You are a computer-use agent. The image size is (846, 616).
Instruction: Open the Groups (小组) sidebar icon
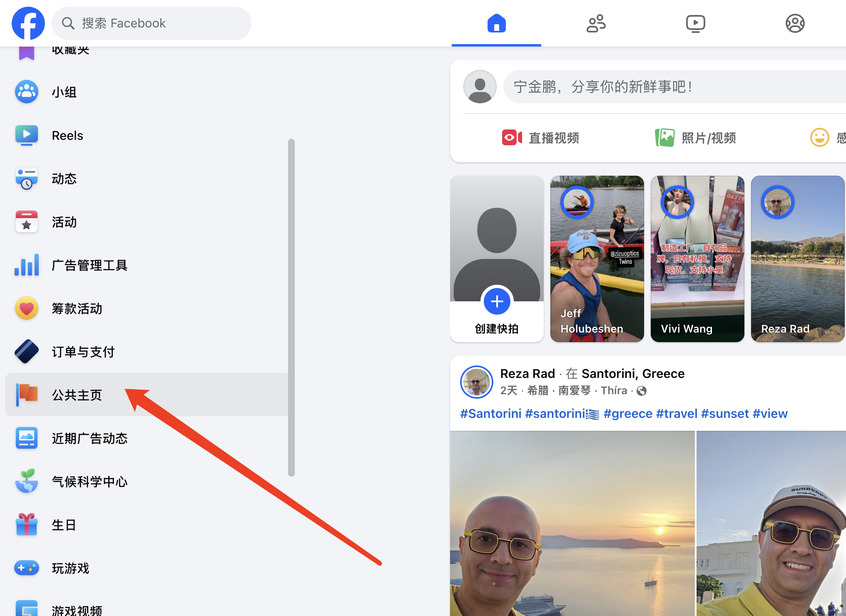click(27, 92)
